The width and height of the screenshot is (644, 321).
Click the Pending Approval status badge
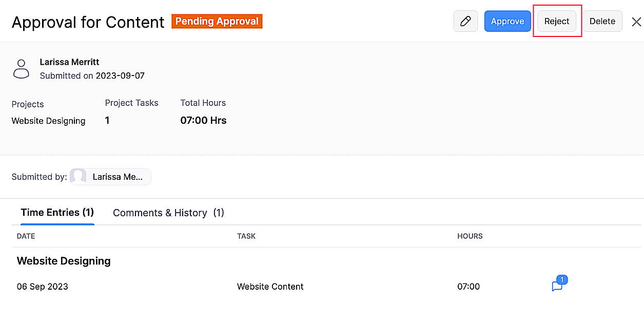coord(217,22)
